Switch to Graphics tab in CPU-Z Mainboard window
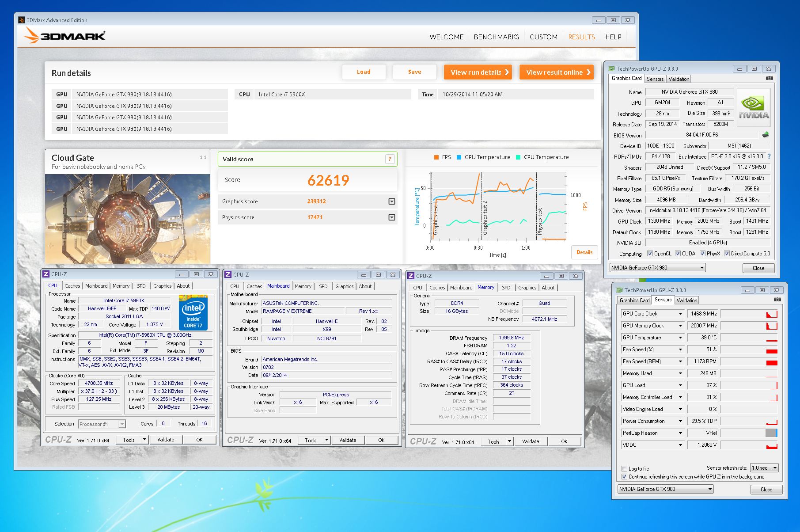The image size is (800, 532). (x=345, y=286)
